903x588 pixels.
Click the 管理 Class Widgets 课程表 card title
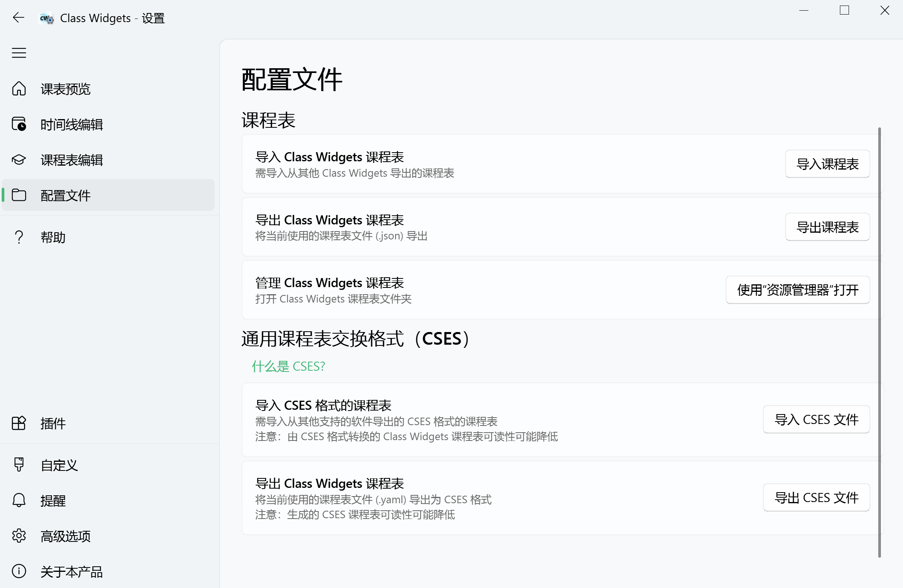330,283
